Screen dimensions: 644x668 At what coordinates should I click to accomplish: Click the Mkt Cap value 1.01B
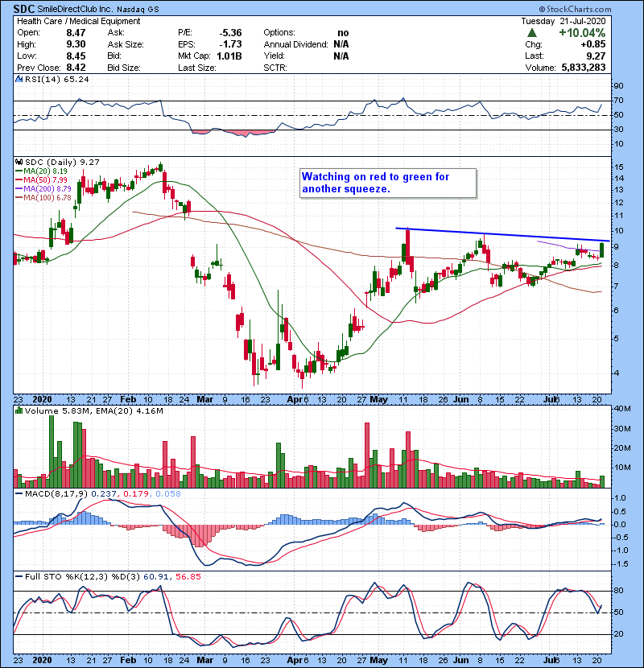229,56
